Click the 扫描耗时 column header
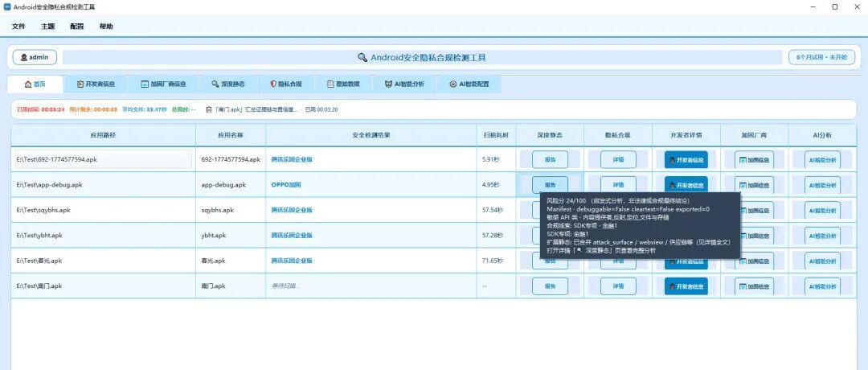This screenshot has width=868, height=370. [496, 135]
